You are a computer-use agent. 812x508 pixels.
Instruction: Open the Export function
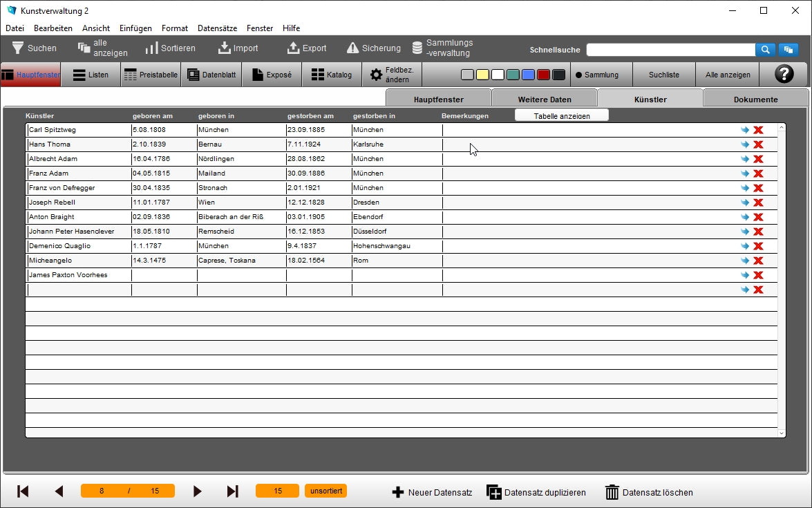[x=293, y=48]
